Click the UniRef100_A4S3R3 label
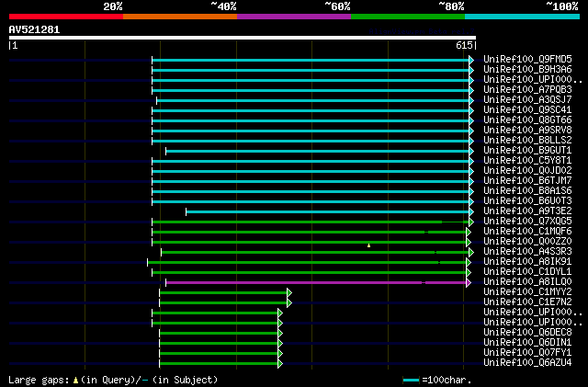This screenshot has width=588, height=387. click(x=527, y=252)
